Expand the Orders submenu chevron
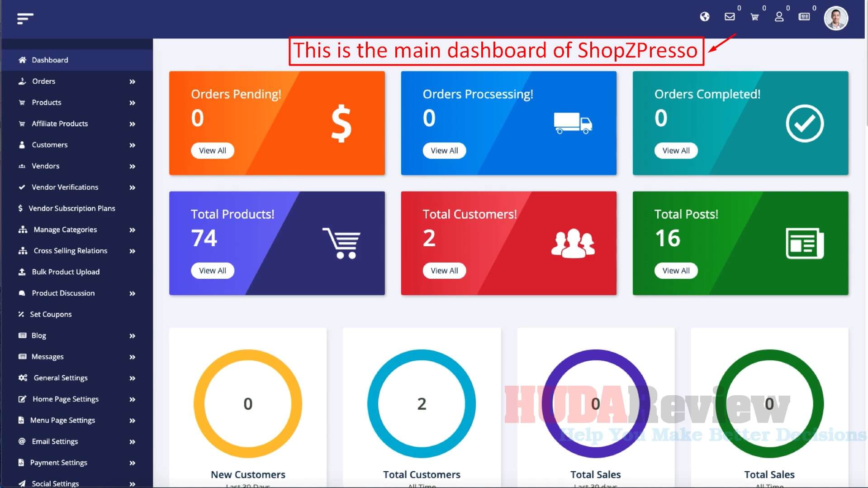 [x=132, y=81]
